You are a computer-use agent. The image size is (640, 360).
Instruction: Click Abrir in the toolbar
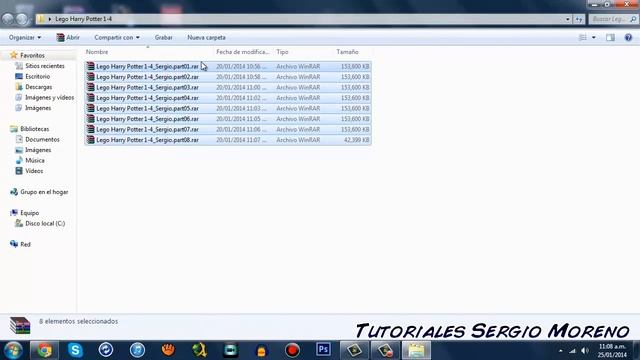tap(68, 38)
